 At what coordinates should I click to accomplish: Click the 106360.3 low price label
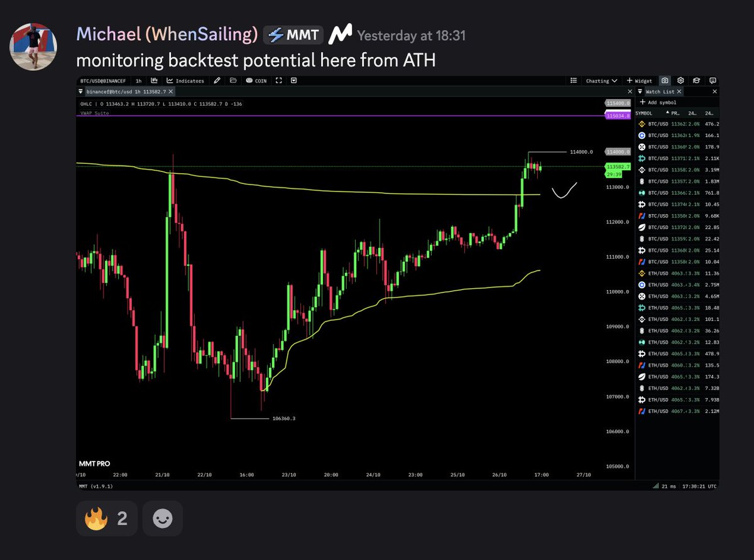tap(284, 418)
